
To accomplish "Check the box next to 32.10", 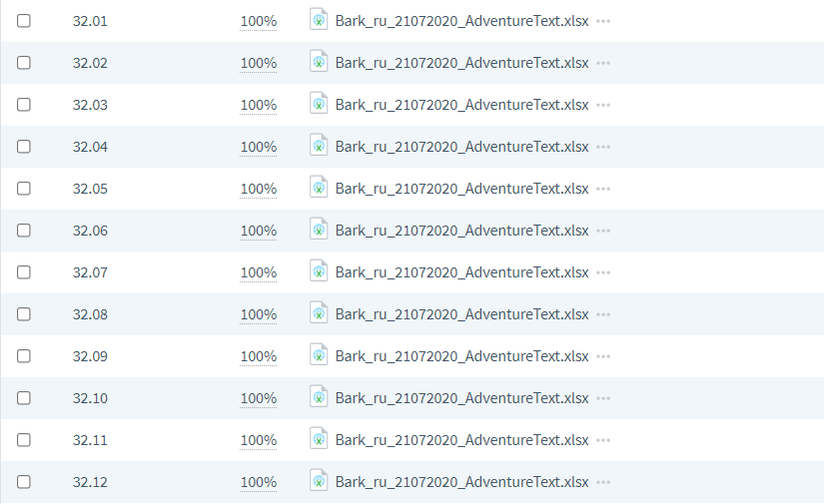I will tap(24, 398).
